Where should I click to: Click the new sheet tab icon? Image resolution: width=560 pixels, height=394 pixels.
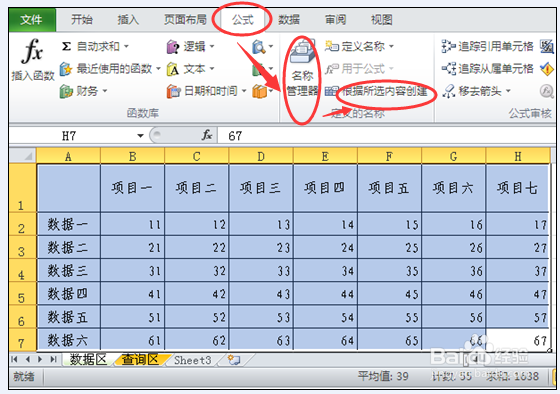234,359
